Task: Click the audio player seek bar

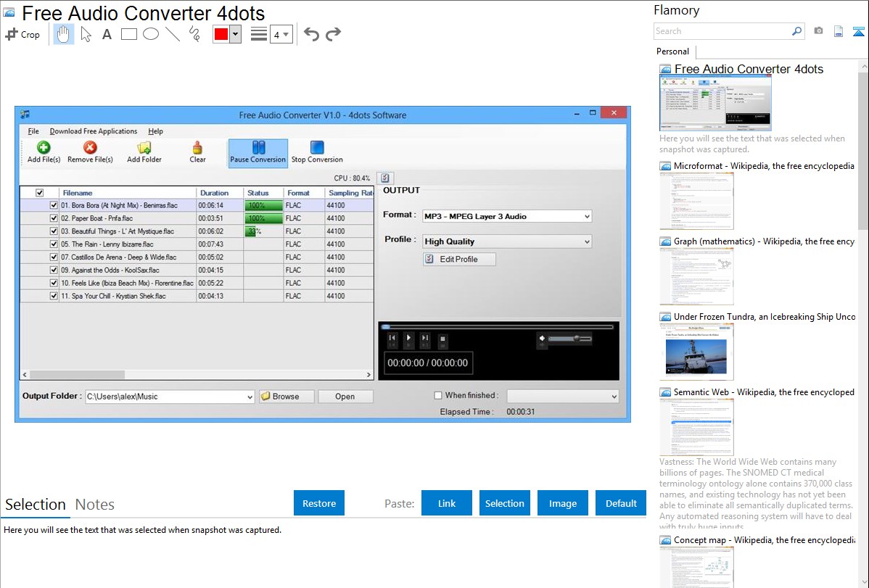Action: click(499, 327)
